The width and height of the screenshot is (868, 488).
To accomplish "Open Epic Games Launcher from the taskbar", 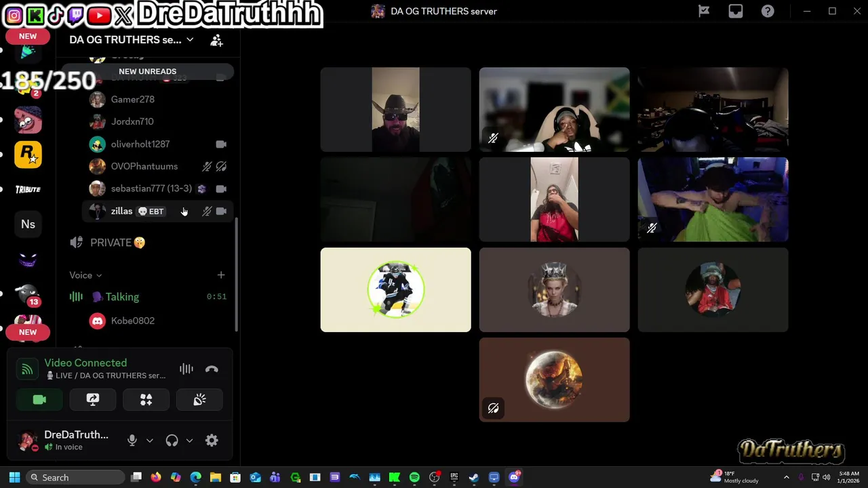I will coord(454,478).
